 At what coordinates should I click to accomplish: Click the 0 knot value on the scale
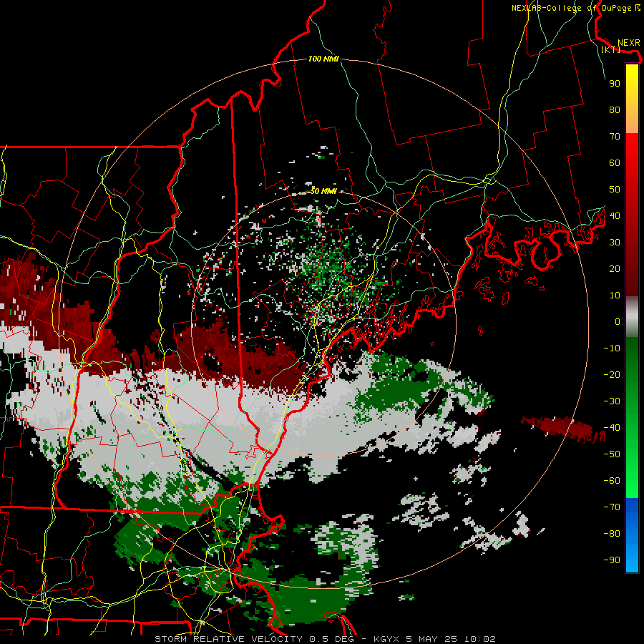click(x=618, y=322)
